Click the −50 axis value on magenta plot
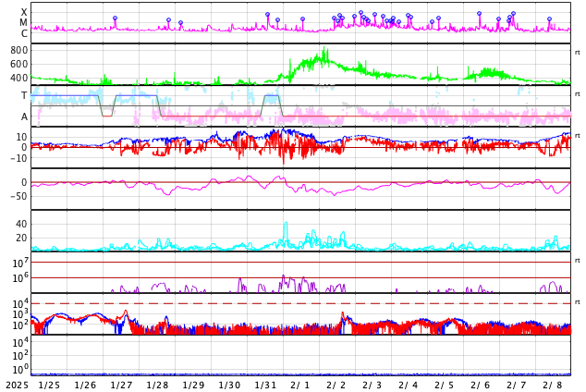Screen dimensions: 586x392 click(x=19, y=196)
